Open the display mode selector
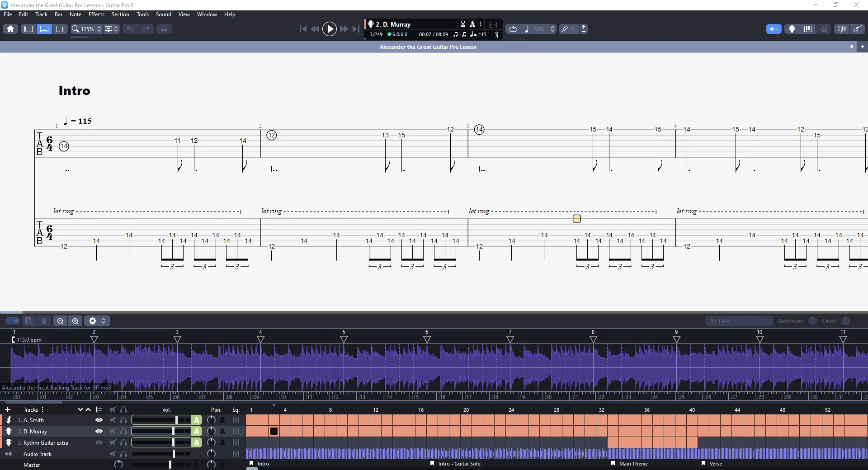 point(111,29)
